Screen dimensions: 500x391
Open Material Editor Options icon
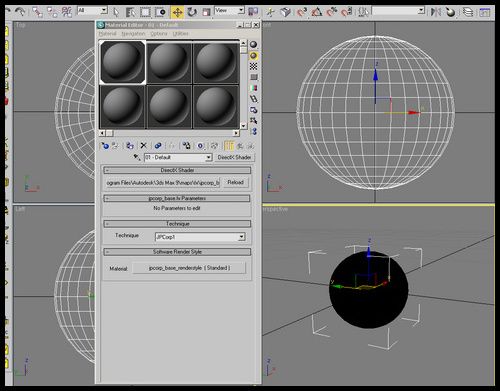[254, 110]
